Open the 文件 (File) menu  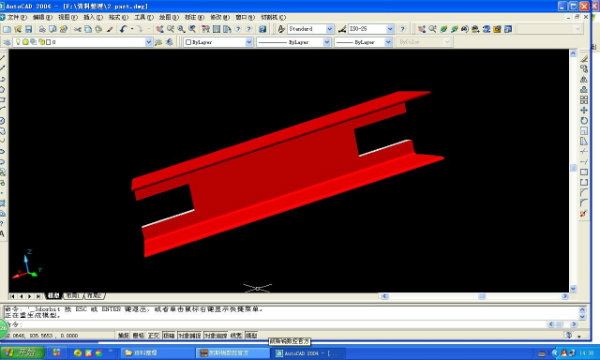pyautogui.click(x=16, y=17)
